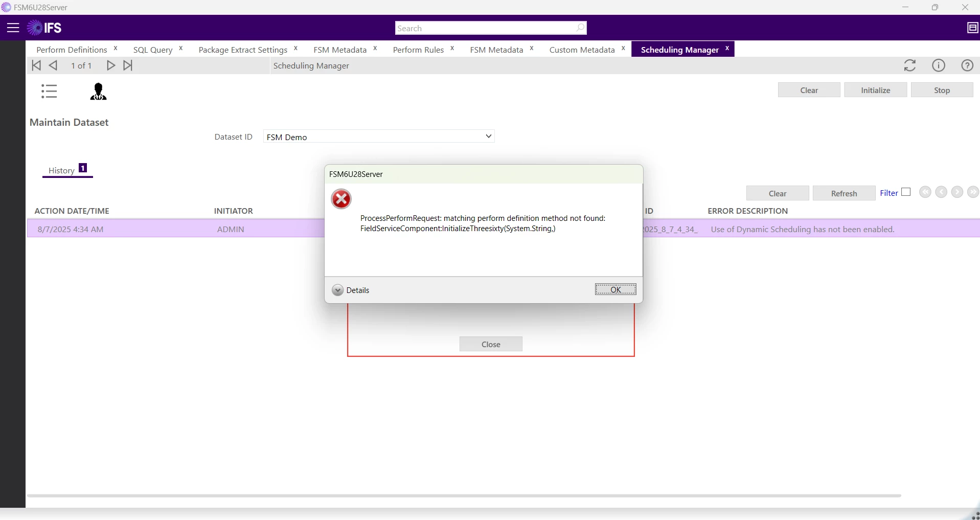Close the Custom Metadata tab

623,49
